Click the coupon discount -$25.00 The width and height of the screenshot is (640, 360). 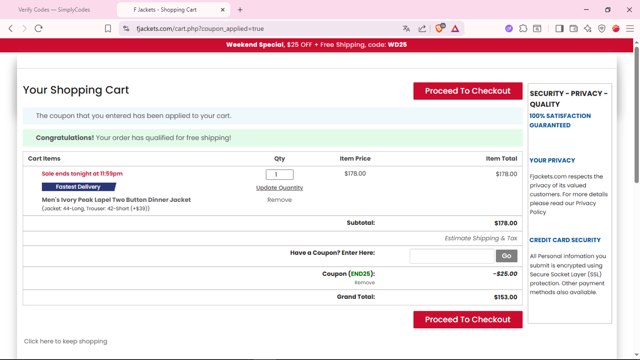[x=505, y=274]
